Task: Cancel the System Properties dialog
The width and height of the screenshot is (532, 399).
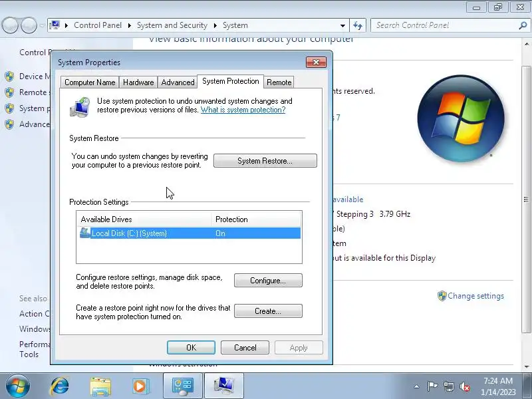Action: coord(245,347)
